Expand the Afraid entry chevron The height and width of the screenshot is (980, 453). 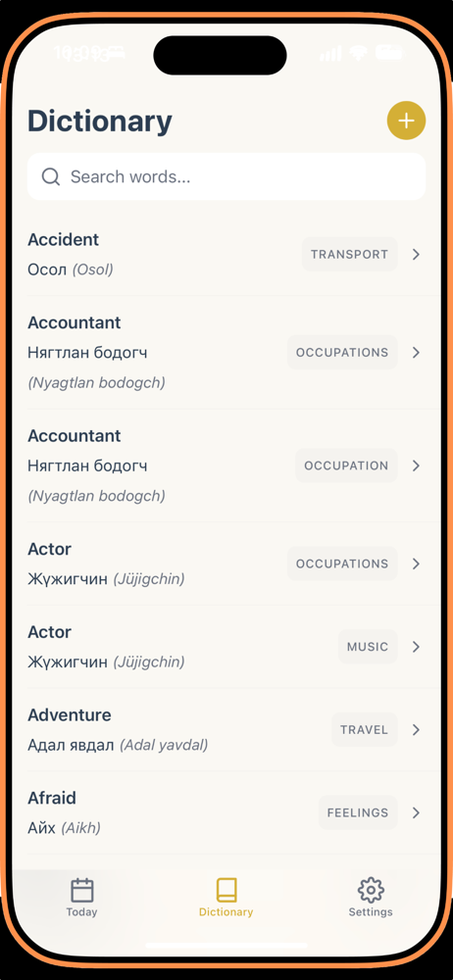click(x=416, y=812)
